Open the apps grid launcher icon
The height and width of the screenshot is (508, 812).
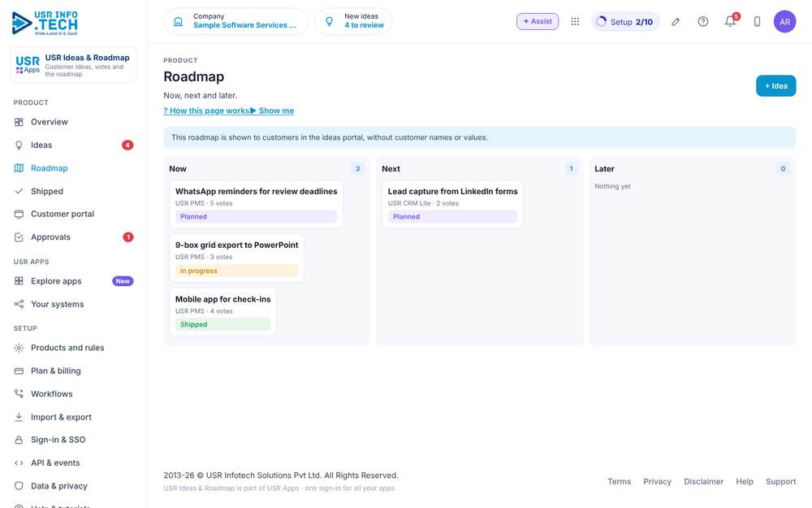(575, 21)
